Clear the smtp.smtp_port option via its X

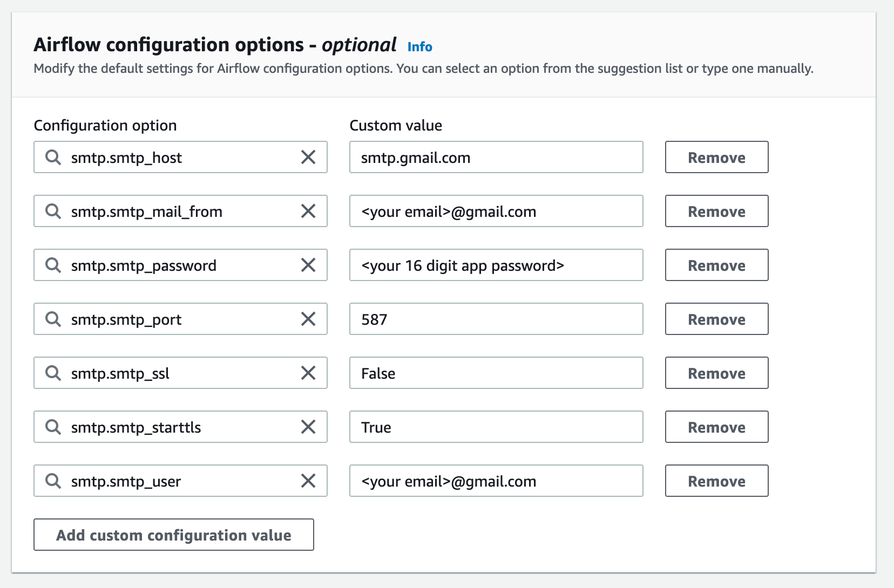308,319
